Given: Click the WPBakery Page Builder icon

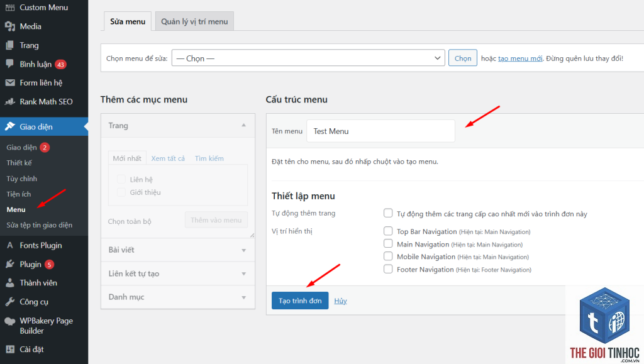Looking at the screenshot, I should coord(10,321).
